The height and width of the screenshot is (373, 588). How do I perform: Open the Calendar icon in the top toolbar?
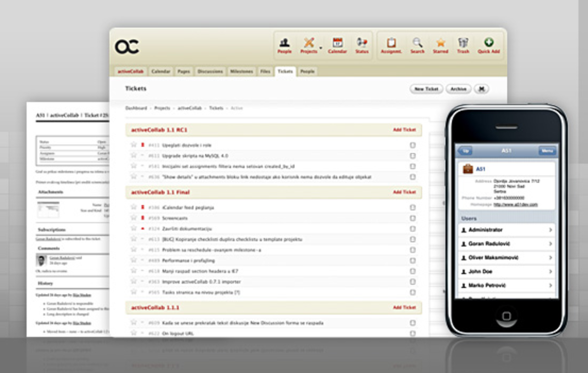coord(338,45)
